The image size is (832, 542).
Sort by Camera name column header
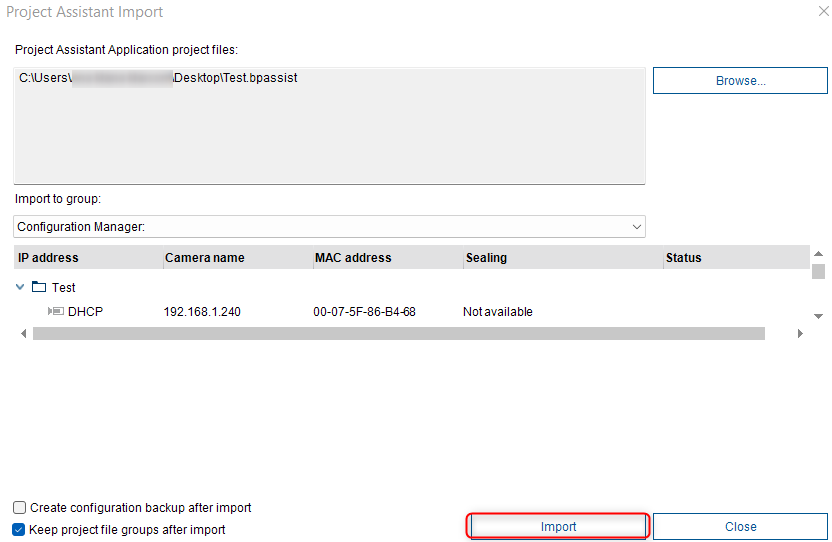click(x=205, y=258)
